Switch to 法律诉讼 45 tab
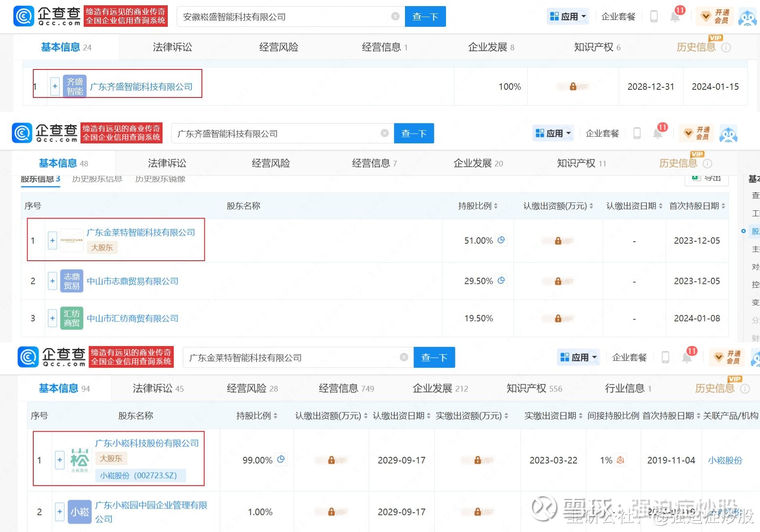 click(x=158, y=389)
